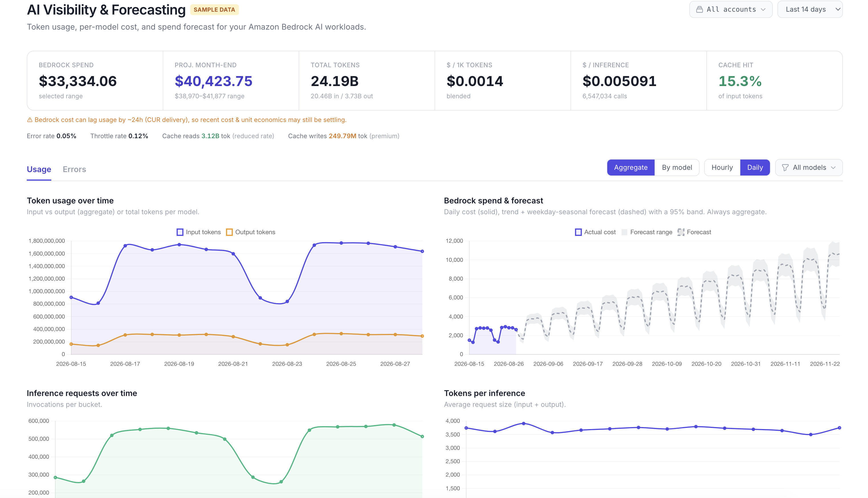Click the Error rate 0.05% stat
This screenshot has height=498, width=868.
pyautogui.click(x=52, y=136)
